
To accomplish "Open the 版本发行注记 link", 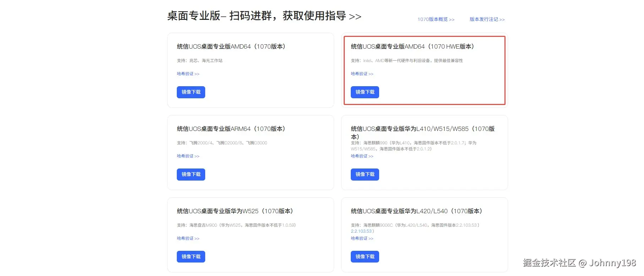I will pos(487,20).
